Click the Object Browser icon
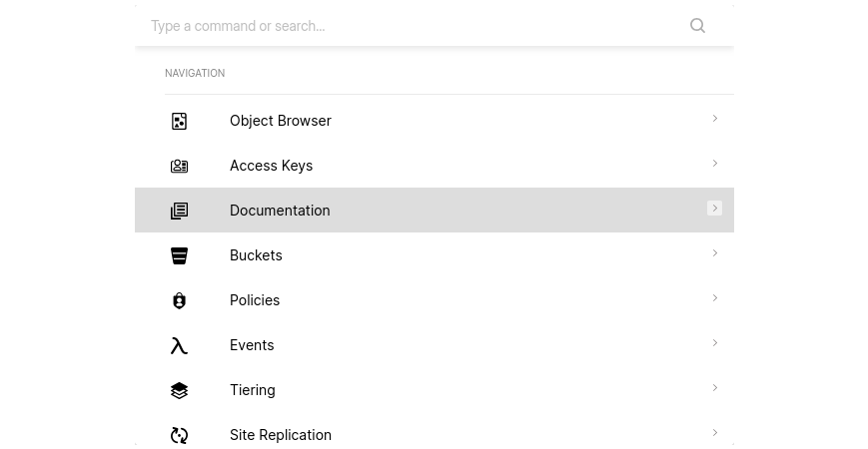Image resolution: width=868 pixels, height=449 pixels. click(179, 121)
